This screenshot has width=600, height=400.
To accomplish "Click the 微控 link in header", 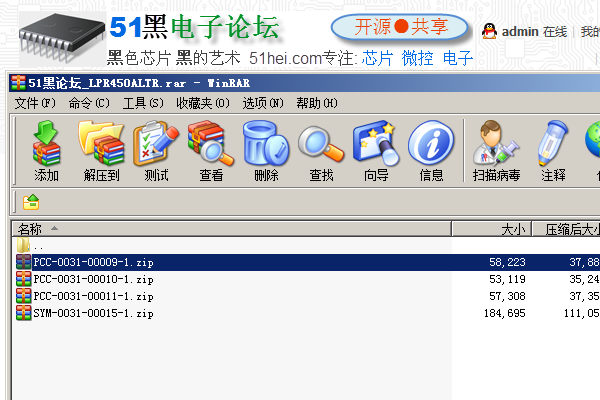I will tap(417, 58).
